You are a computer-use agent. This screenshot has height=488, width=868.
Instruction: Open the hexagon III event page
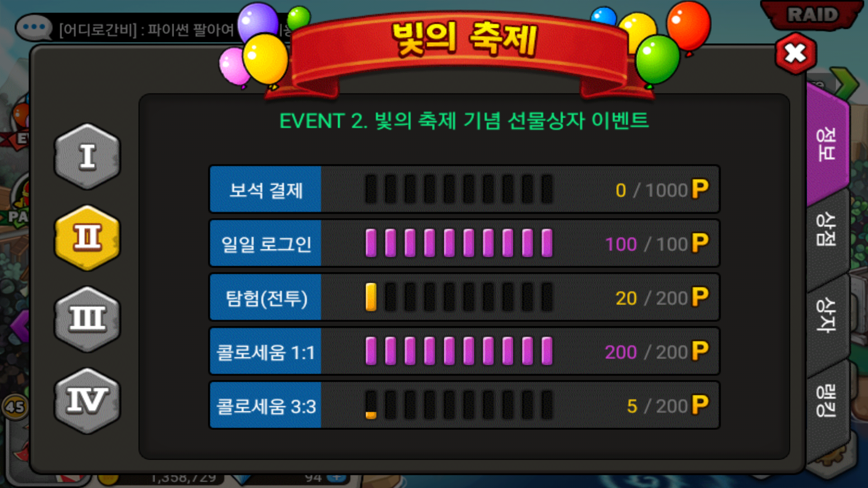[87, 319]
